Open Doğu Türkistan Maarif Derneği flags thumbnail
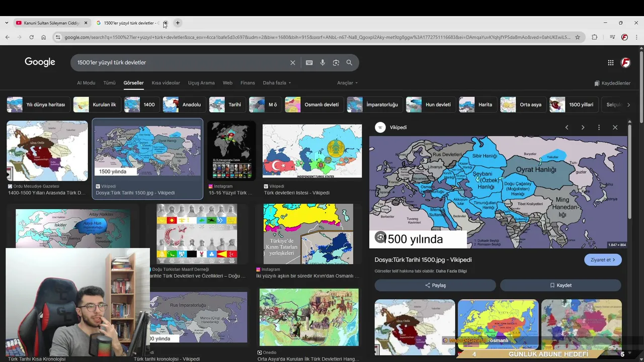The width and height of the screenshot is (644, 362). pyautogui.click(x=197, y=234)
